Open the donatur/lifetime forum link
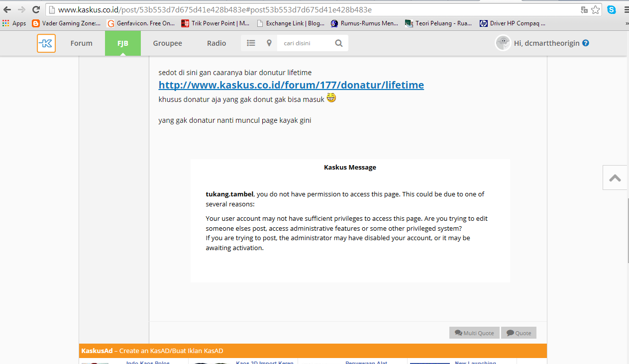Viewport: 629px width, 364px height. pyautogui.click(x=291, y=85)
